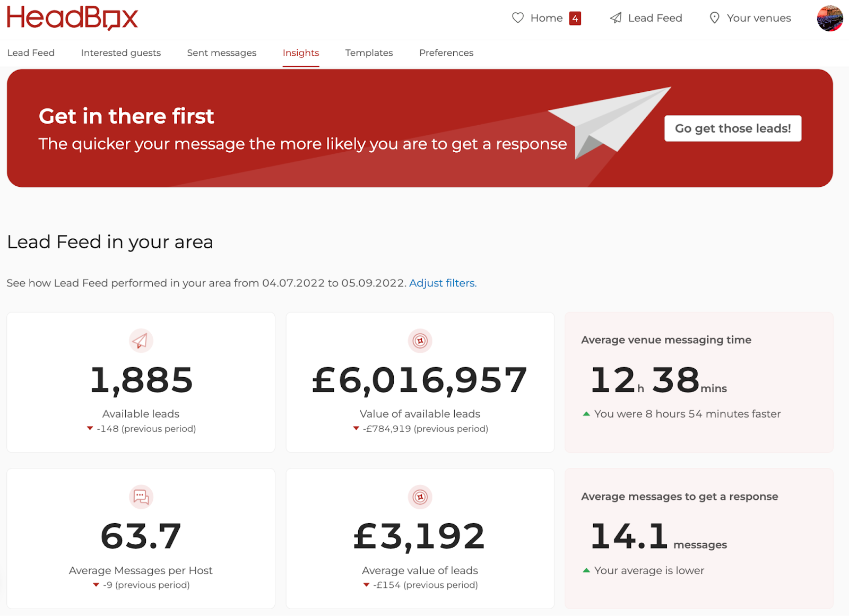Open the Sent messages tab
This screenshot has height=616, width=849.
[222, 53]
